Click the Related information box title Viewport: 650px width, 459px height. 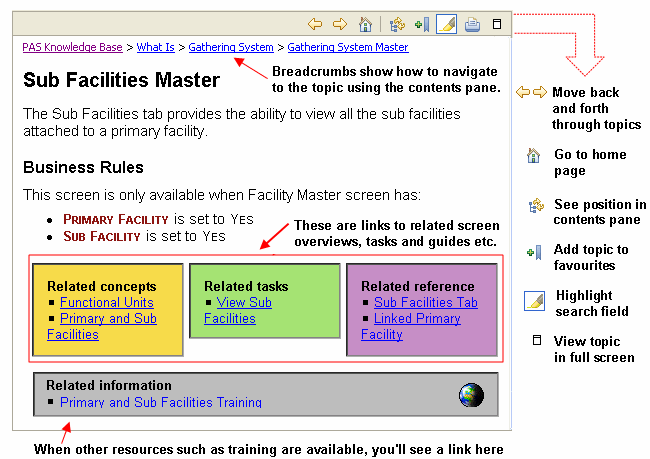(x=109, y=385)
